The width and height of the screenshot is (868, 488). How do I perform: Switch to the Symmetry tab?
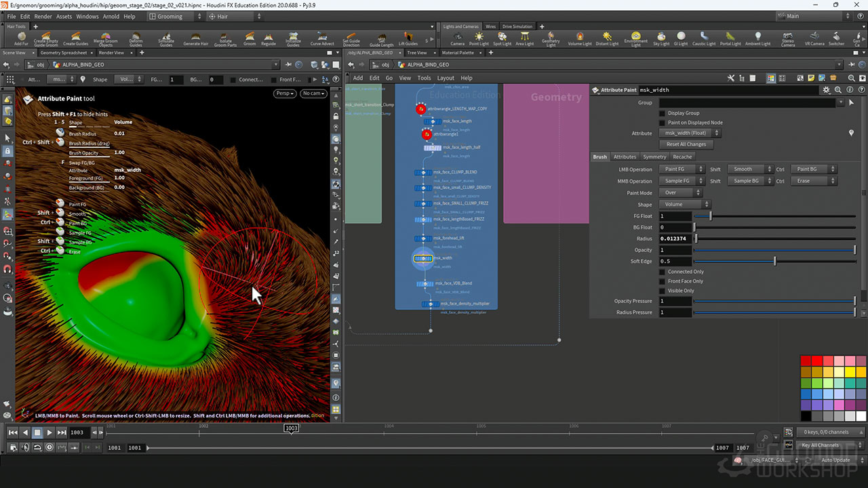click(x=654, y=157)
